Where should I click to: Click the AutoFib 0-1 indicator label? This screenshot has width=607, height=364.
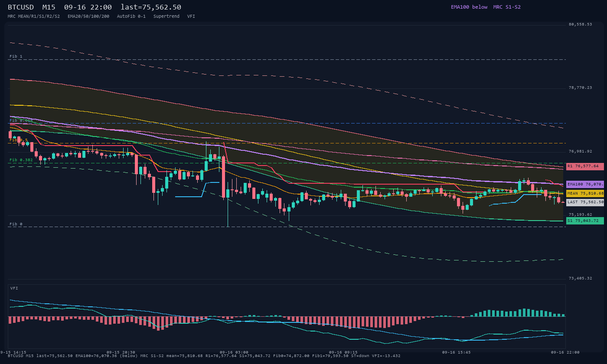click(131, 16)
